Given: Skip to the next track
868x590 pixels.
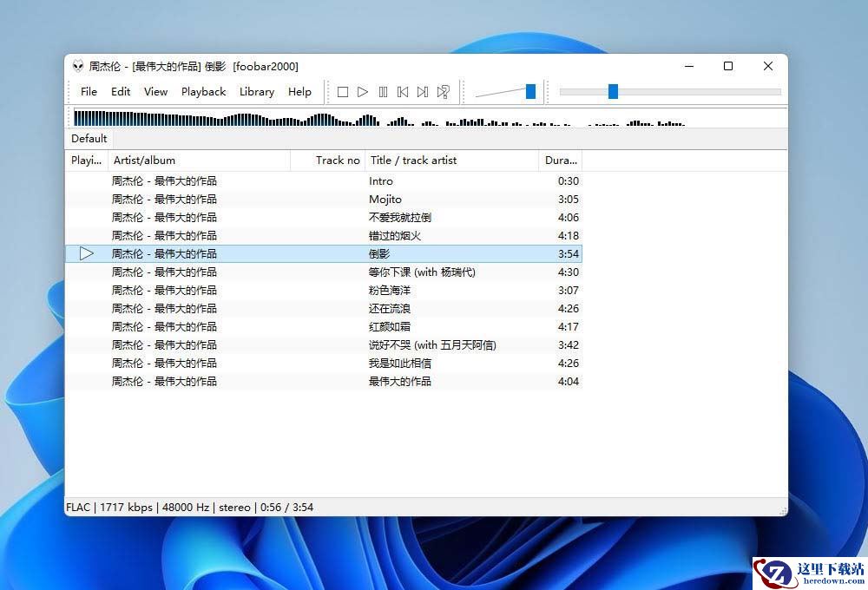Looking at the screenshot, I should tap(423, 92).
